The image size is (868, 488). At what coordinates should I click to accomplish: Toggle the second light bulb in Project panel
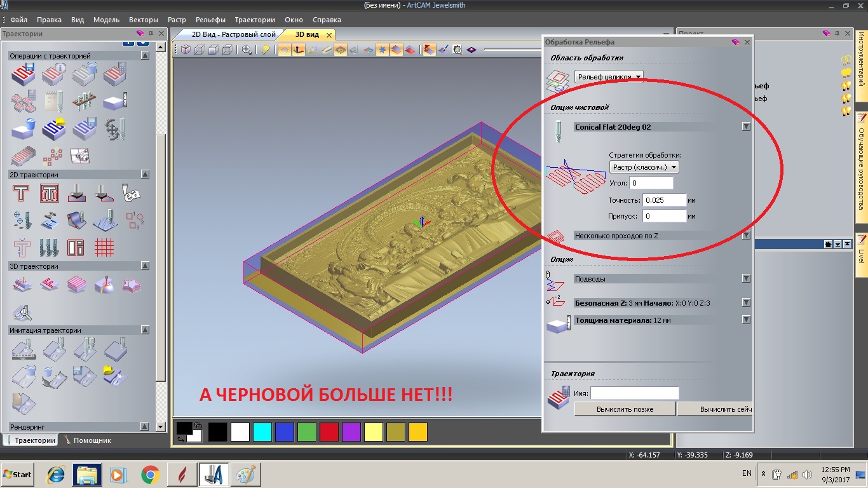[x=846, y=73]
